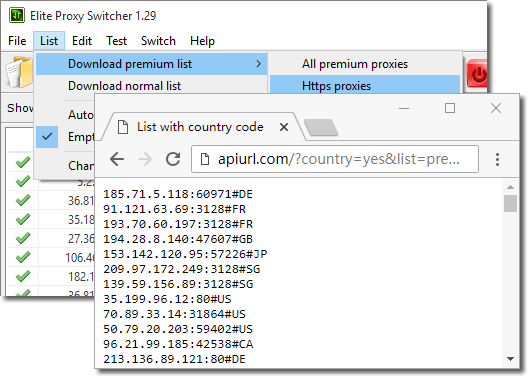Open the Test menu
This screenshot has height=377, width=528.
click(117, 41)
